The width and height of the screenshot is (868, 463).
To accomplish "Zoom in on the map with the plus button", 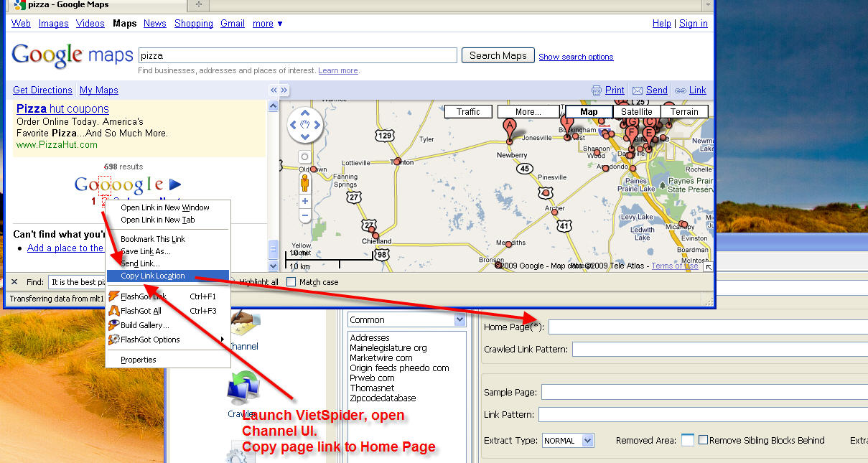I will 304,202.
